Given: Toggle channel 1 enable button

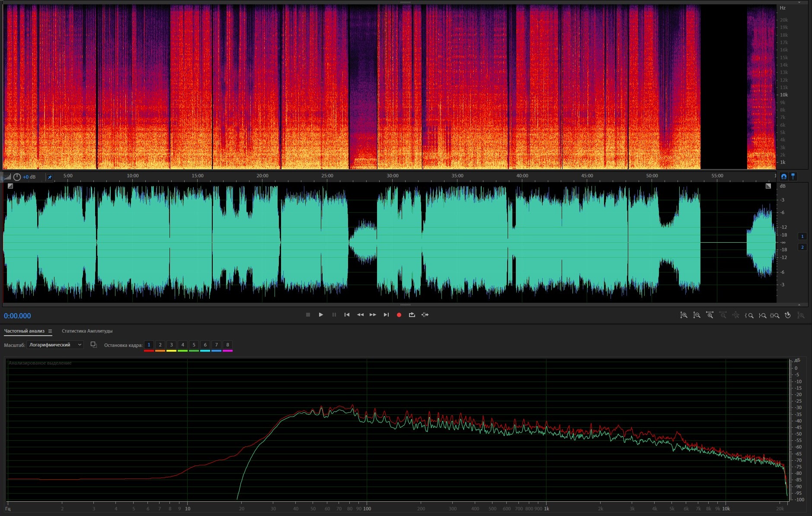Looking at the screenshot, I should click(802, 236).
